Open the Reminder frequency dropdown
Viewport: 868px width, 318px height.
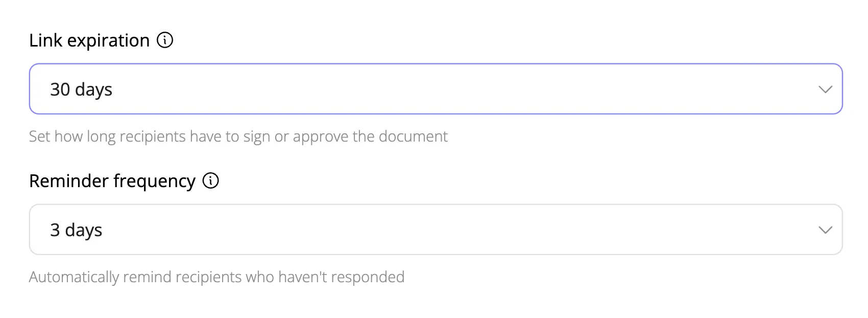pos(434,230)
